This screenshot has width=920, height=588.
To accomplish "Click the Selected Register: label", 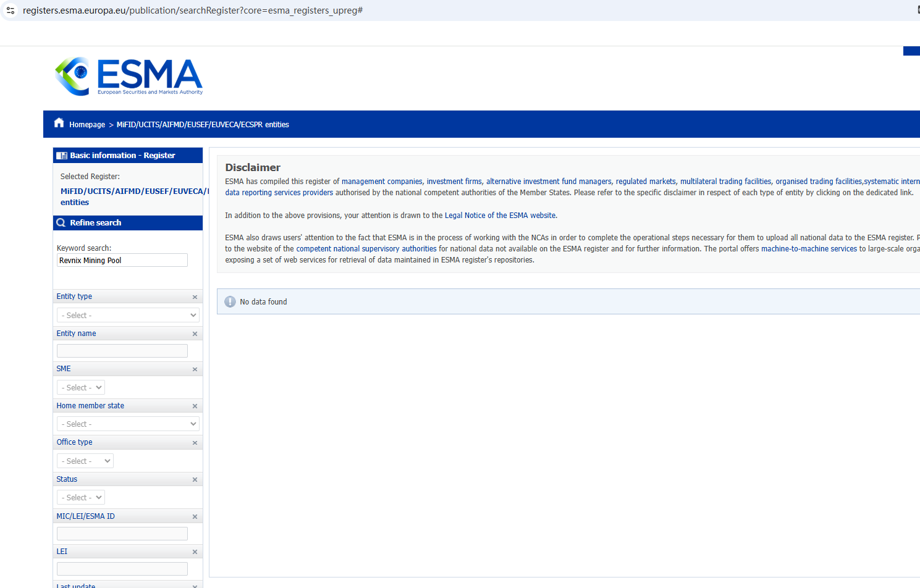I will pyautogui.click(x=90, y=177).
